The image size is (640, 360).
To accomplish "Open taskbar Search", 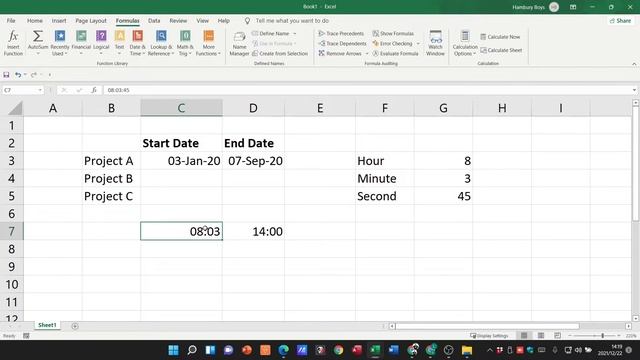I will point(191,350).
